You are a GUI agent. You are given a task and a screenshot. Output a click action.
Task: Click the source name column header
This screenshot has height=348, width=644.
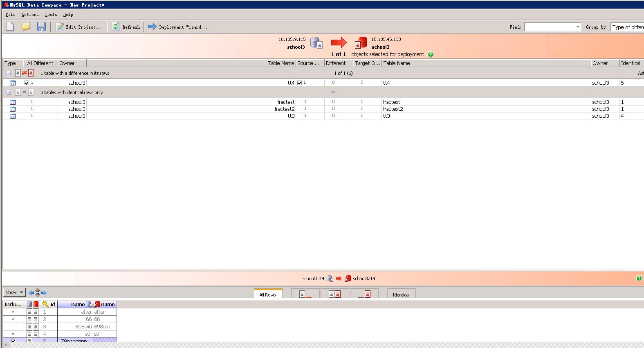76,304
